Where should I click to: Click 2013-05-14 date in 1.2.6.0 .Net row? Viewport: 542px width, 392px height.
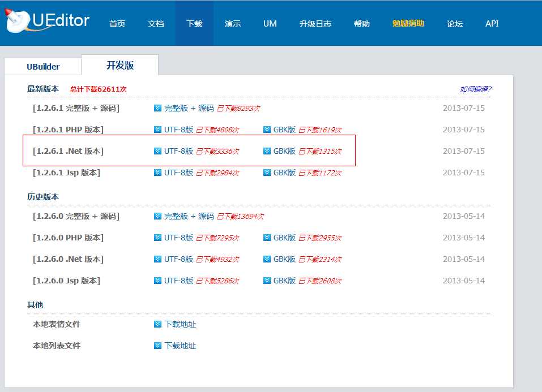463,259
